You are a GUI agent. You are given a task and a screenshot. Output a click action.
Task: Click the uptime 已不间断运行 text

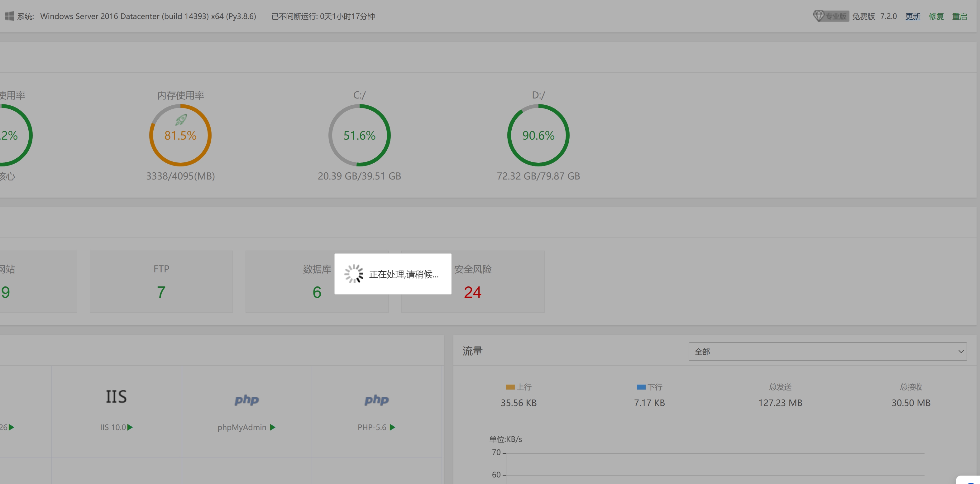pos(323,16)
